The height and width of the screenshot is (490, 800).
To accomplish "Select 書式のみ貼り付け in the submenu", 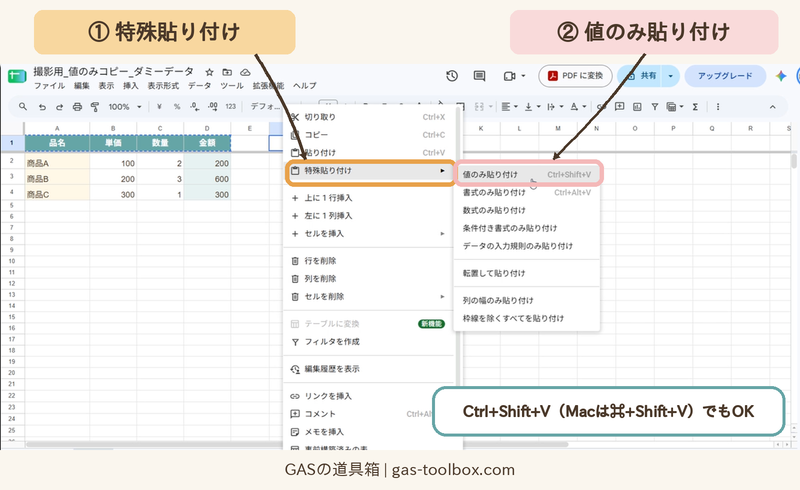I will coord(527,192).
